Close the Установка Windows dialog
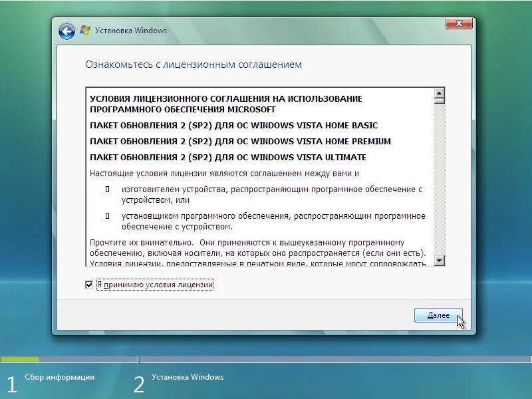The image size is (532, 399). (459, 23)
